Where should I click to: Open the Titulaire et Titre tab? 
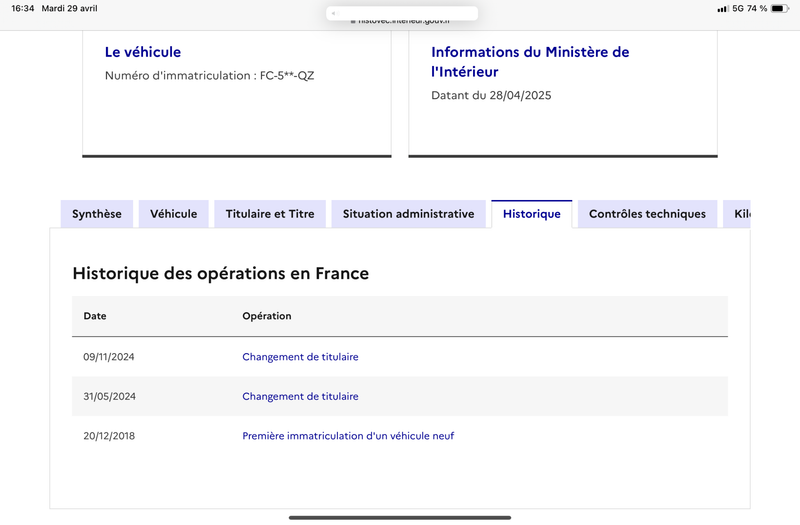(x=270, y=214)
